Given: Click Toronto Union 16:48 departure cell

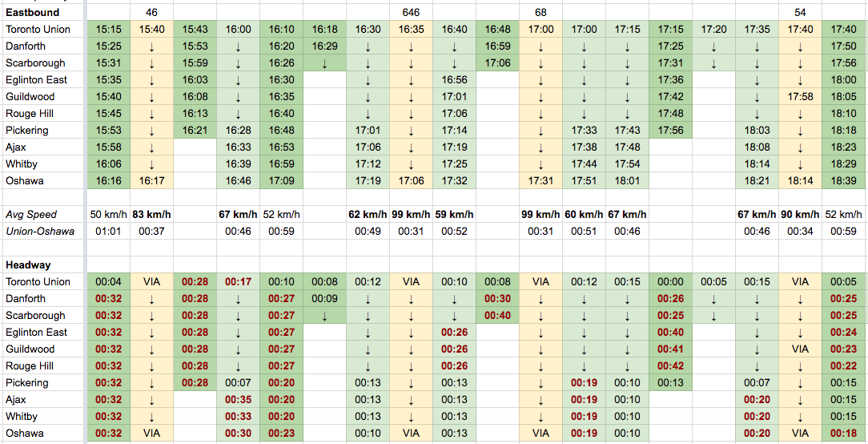Looking at the screenshot, I should [x=498, y=29].
